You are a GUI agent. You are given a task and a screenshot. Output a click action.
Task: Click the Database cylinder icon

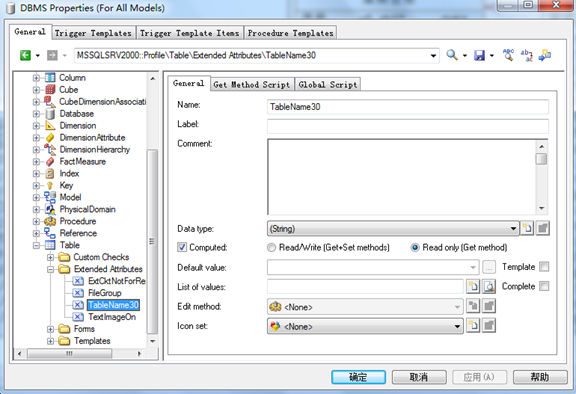point(50,114)
